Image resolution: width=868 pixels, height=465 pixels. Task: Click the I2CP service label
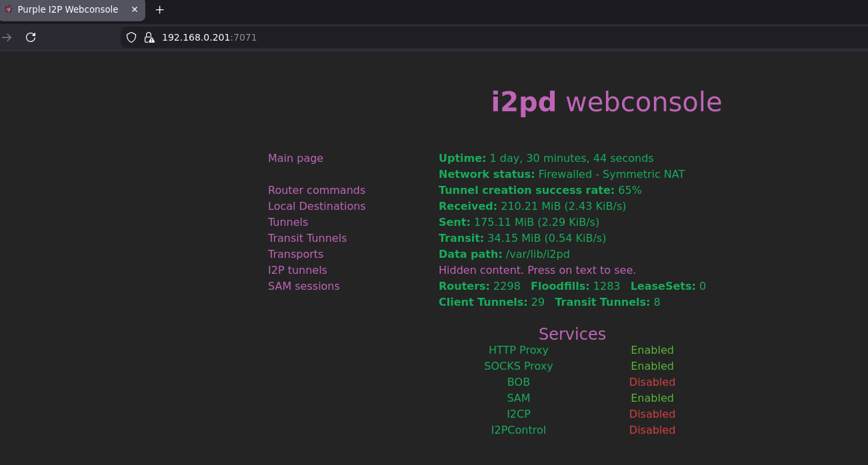click(x=519, y=414)
